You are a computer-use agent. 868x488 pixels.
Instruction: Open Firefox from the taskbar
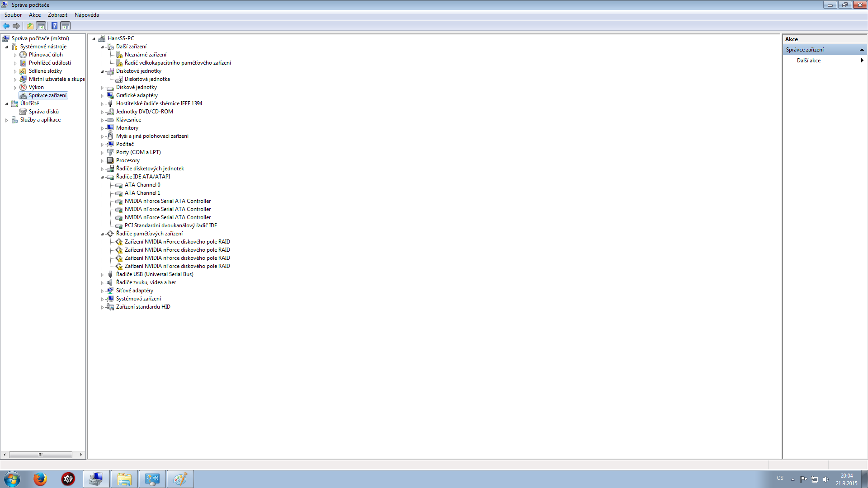[40, 479]
